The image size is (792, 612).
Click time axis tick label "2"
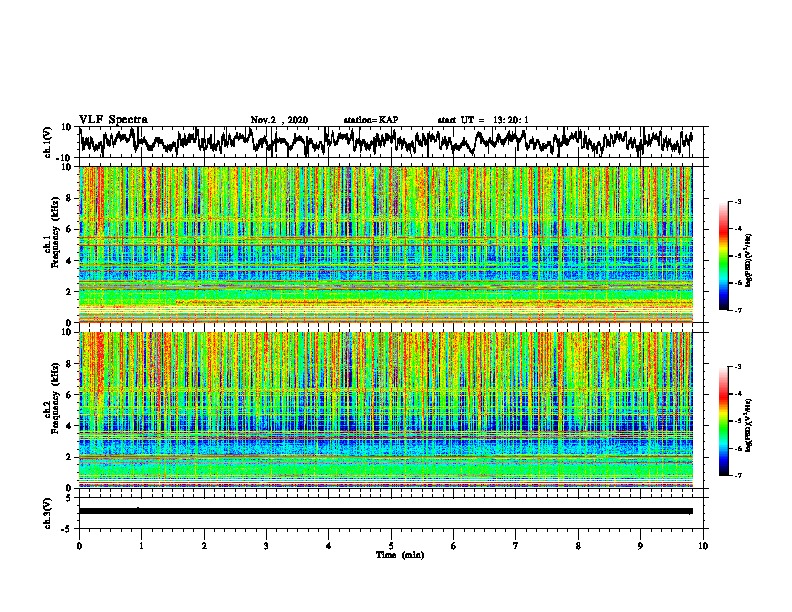click(x=204, y=546)
